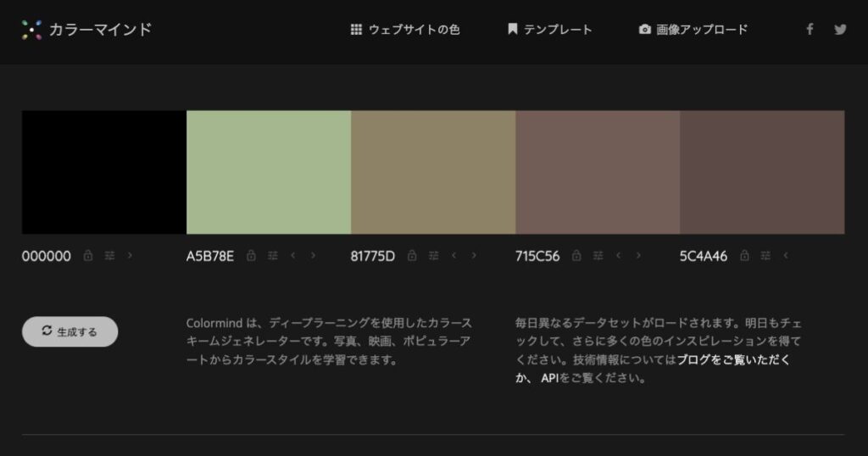This screenshot has width=868, height=456.
Task: Click the hex code text A5B78E
Action: (x=210, y=256)
